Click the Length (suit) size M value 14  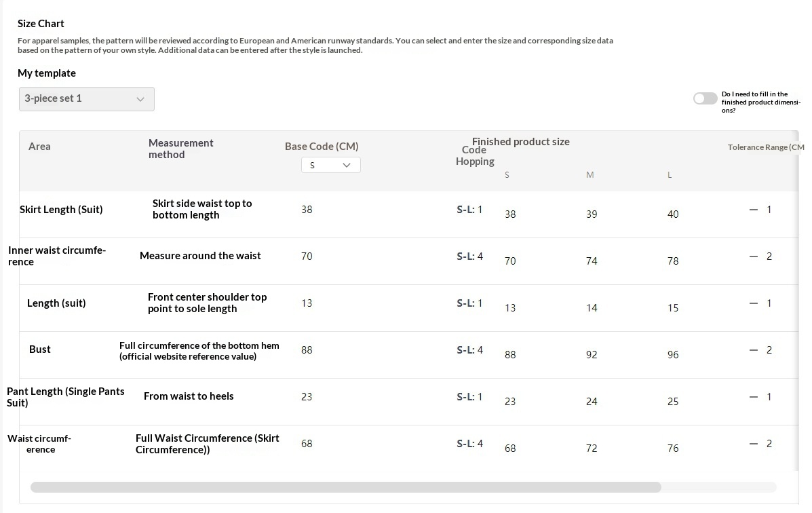click(592, 308)
